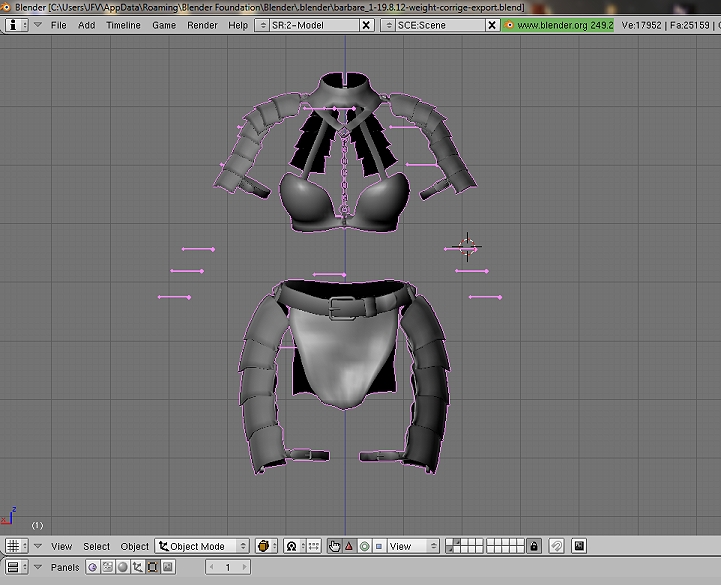This screenshot has width=721, height=585.
Task: Open the Info window type selector
Action: pos(17,25)
